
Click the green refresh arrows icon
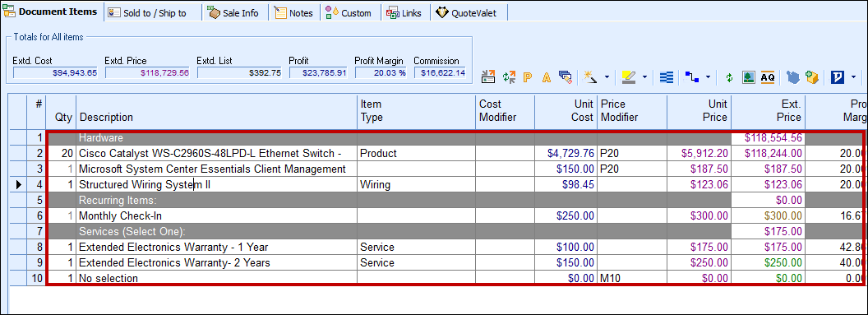pyautogui.click(x=729, y=77)
